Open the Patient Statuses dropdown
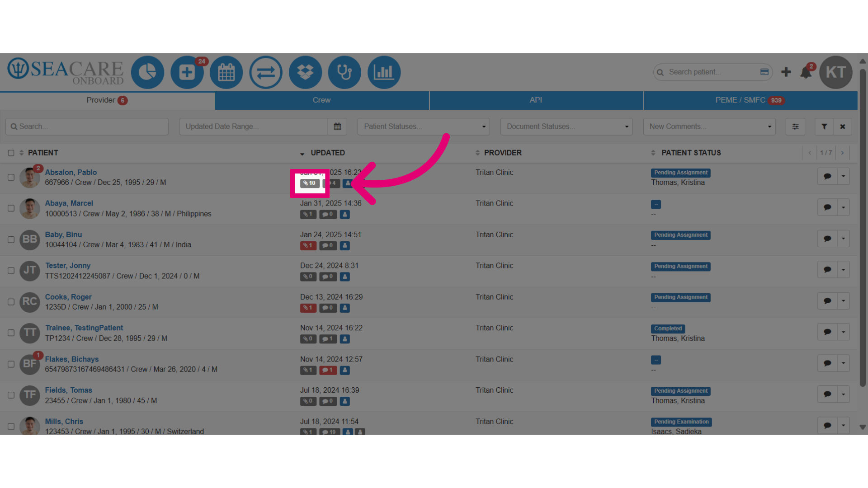 pyautogui.click(x=424, y=127)
